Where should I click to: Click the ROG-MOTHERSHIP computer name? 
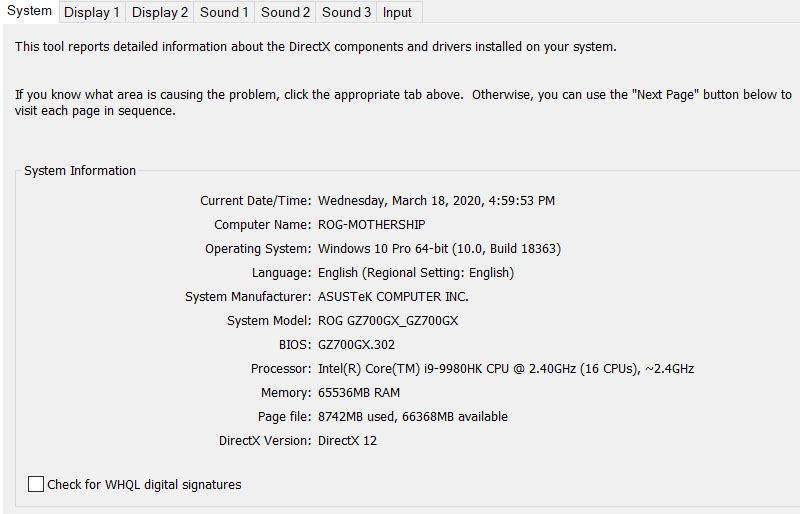[x=371, y=224]
